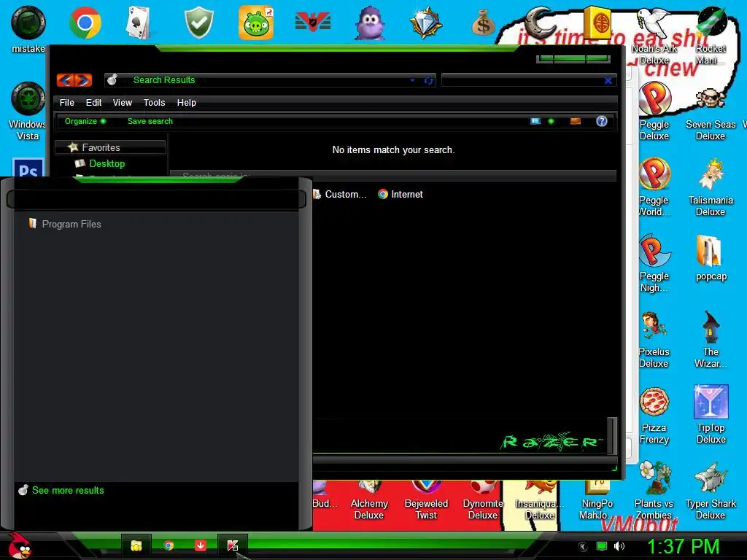This screenshot has height=560, width=747.
Task: Open the Organize dropdown
Action: [85, 121]
